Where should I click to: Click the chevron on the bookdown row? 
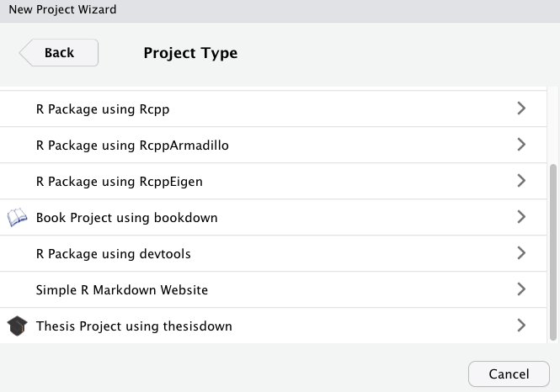pyautogui.click(x=521, y=217)
